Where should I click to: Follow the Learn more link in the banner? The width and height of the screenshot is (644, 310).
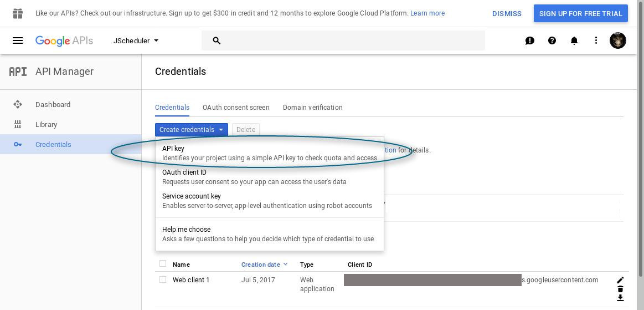[x=427, y=13]
